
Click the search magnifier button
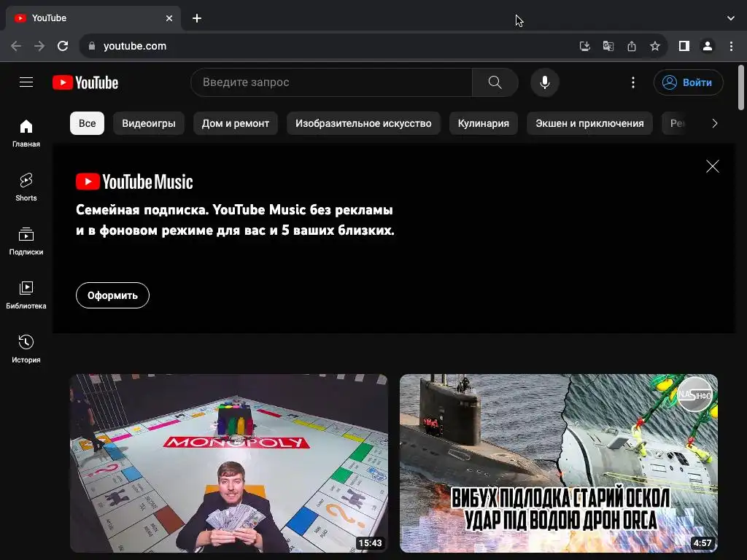click(495, 82)
